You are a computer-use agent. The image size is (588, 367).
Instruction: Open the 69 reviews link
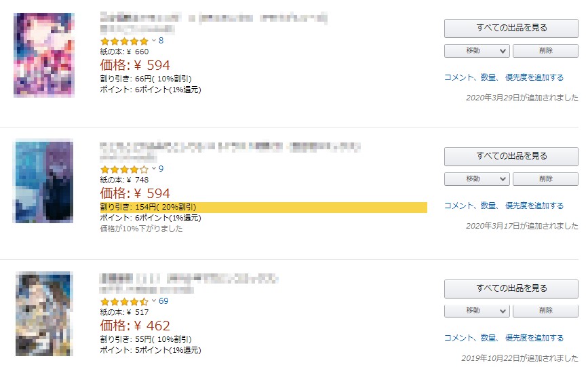163,301
